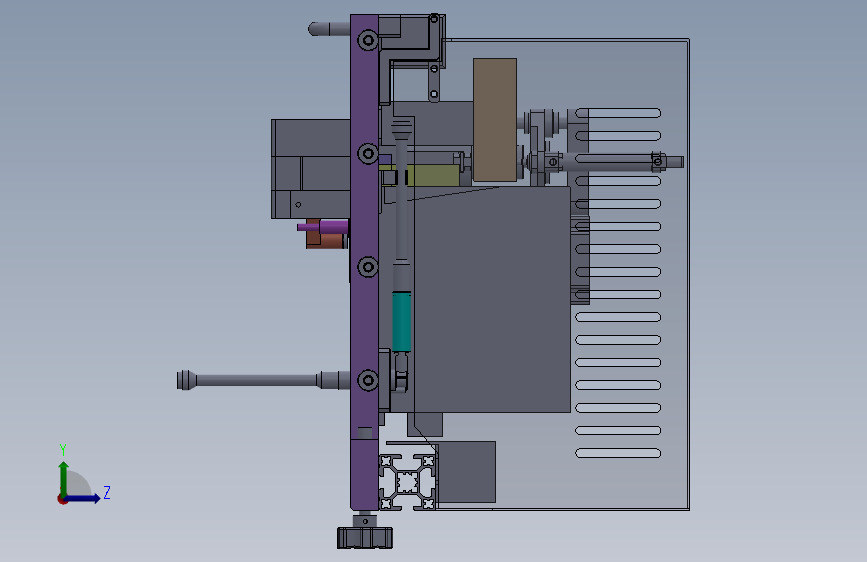Image resolution: width=867 pixels, height=562 pixels.
Task: Select the large dark gray central housing
Action: click(492, 299)
